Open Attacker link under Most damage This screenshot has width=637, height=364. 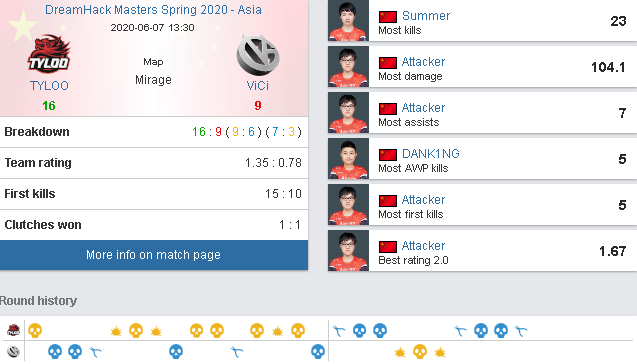[423, 62]
